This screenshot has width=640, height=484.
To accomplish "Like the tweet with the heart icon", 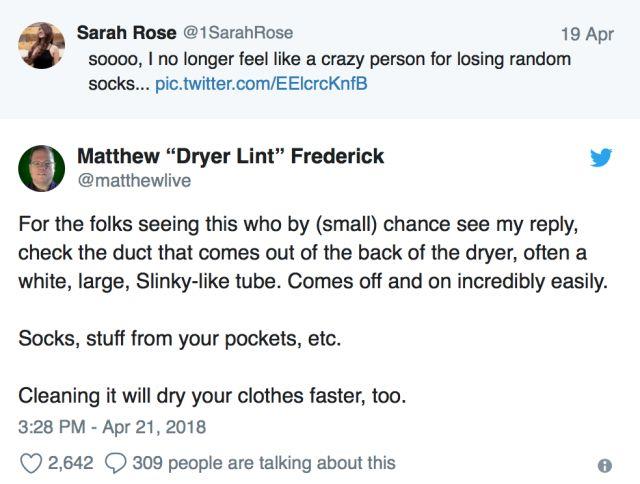I will [x=30, y=463].
